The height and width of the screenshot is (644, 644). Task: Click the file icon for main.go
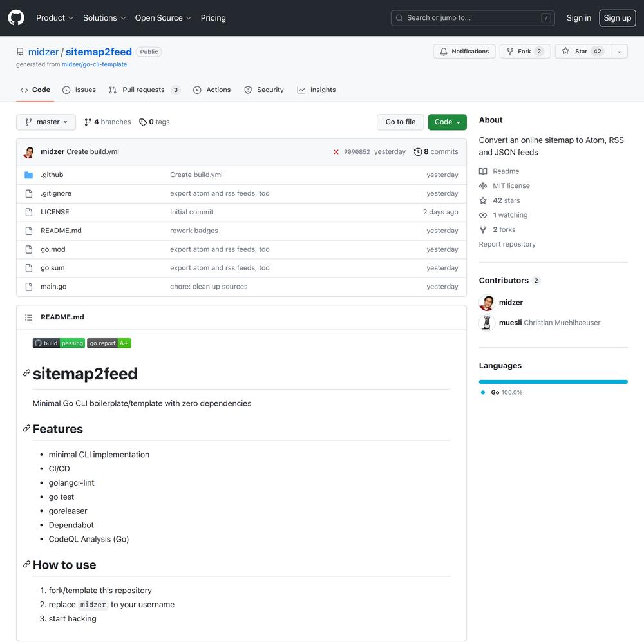(x=29, y=287)
